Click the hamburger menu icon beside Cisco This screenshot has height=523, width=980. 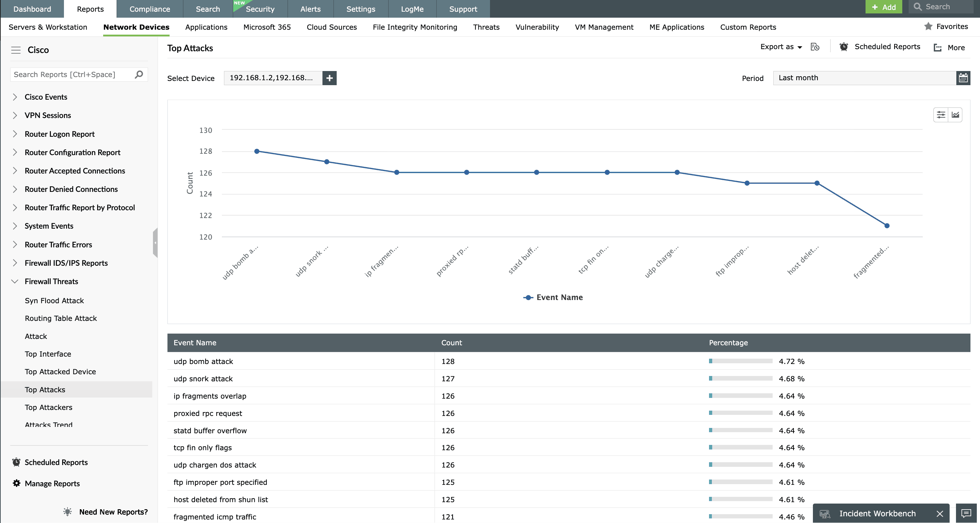pos(16,50)
